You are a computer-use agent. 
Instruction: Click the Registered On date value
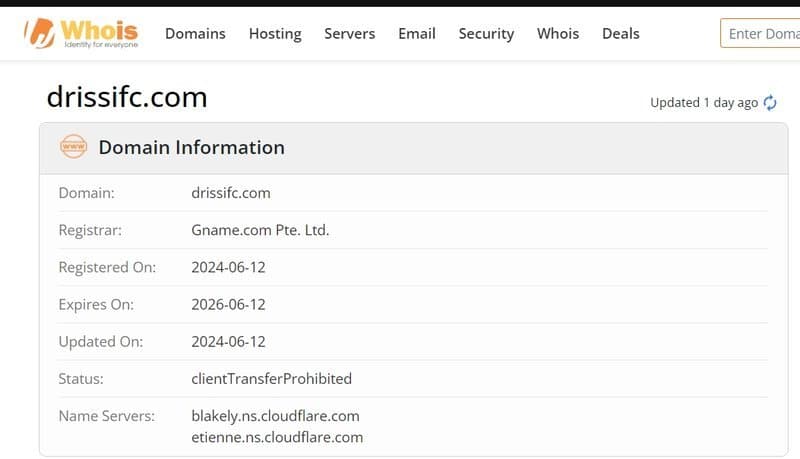(228, 267)
